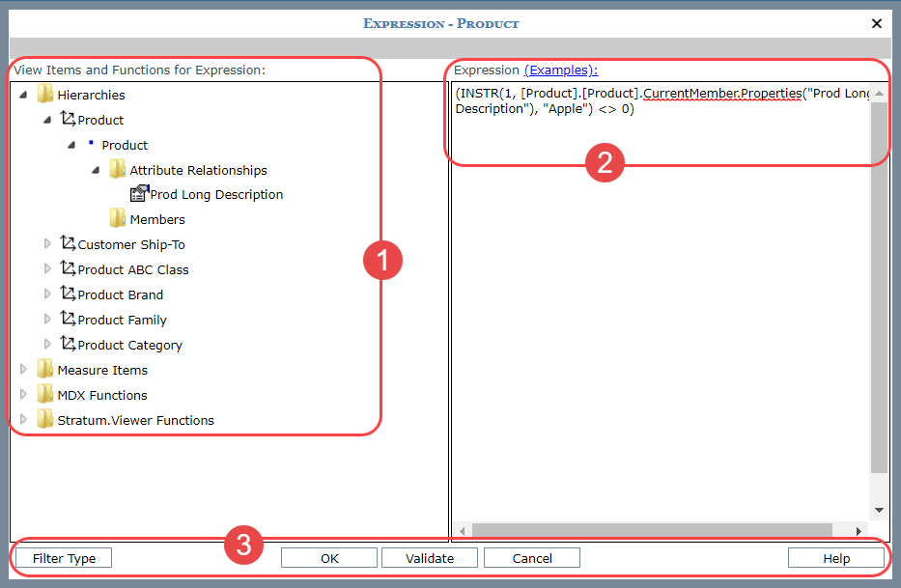Click the Customer Ship-To hierarchy icon
Screen dimensions: 901x588
[68, 244]
